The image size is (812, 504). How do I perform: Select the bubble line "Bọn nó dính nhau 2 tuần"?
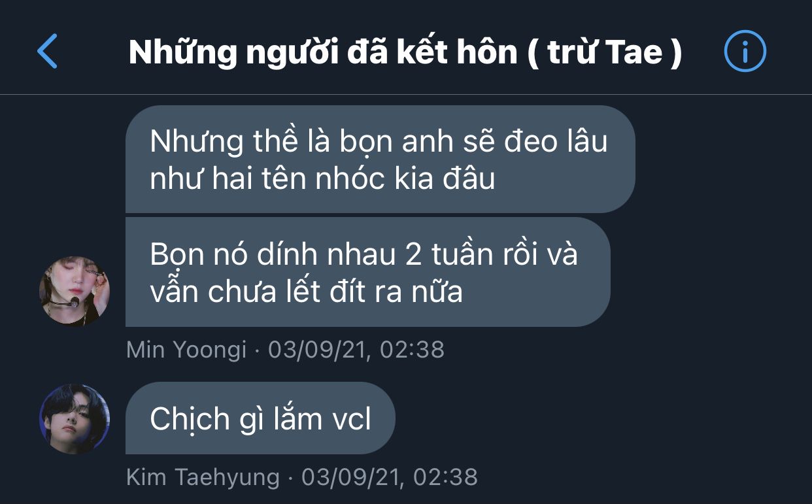(x=324, y=255)
